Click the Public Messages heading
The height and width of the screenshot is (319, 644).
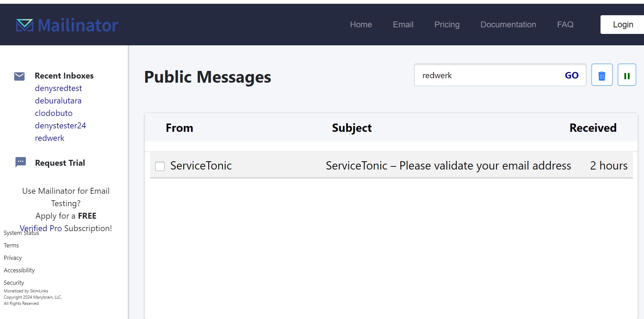207,77
